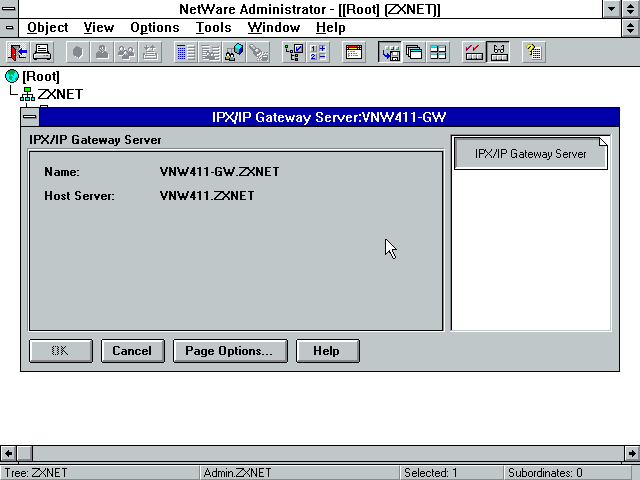Click the red checkmarks toolbar icon
640x480 pixels.
tap(474, 52)
